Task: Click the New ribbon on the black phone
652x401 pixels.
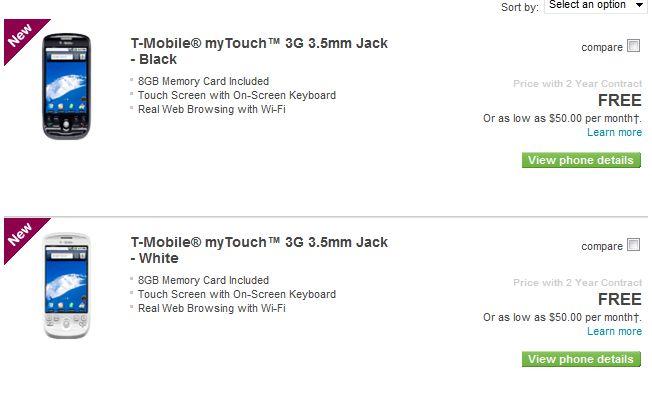Action: 22,34
